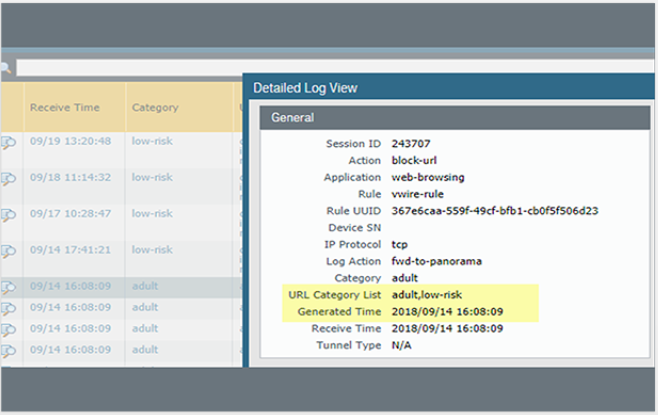
Task: Click details icon of the highlighted 16:08:09 row
Action: click(8, 288)
